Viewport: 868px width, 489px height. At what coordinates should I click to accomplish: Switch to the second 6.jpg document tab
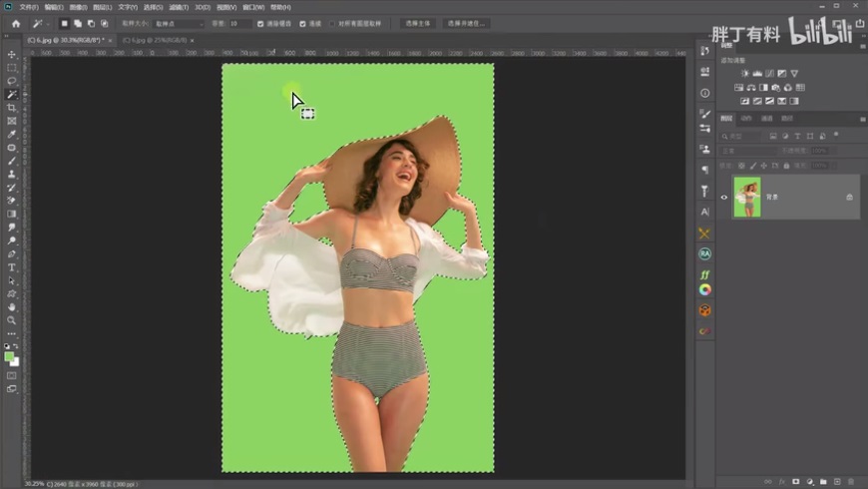pyautogui.click(x=154, y=40)
